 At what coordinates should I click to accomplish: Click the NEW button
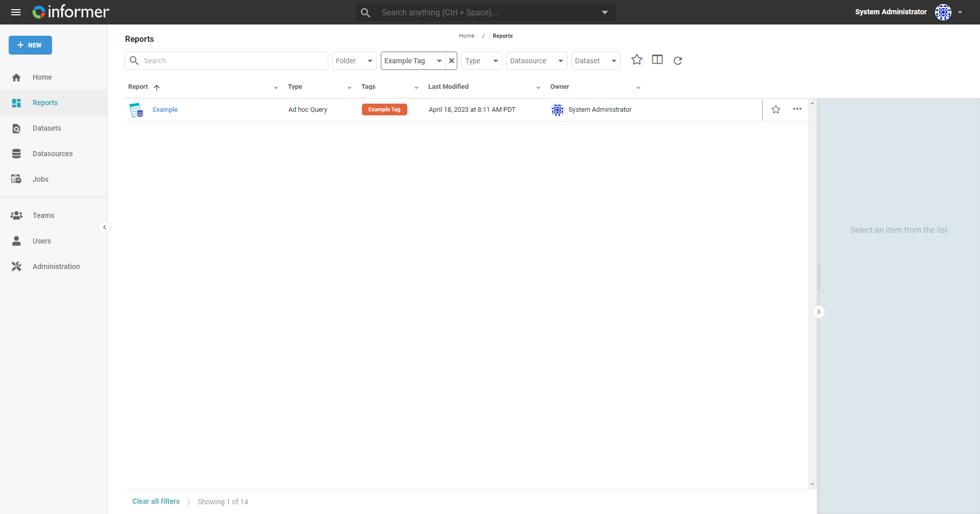point(30,45)
